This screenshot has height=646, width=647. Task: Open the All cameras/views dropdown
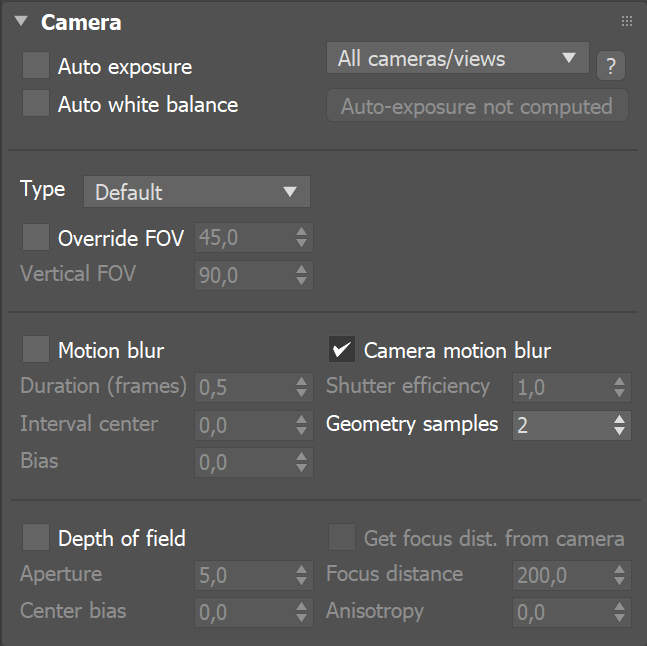(458, 58)
